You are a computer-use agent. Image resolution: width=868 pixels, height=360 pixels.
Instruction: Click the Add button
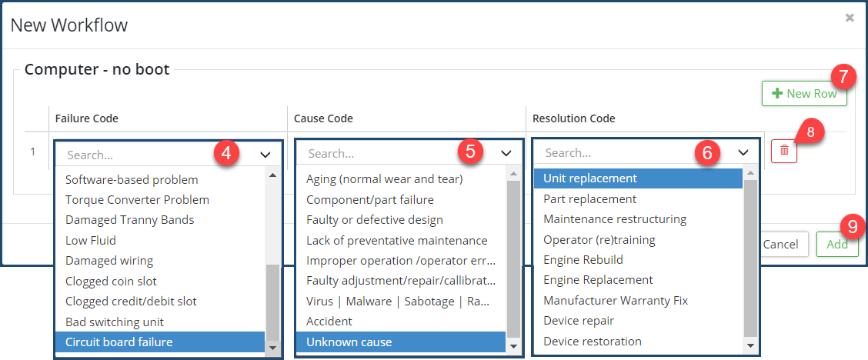click(836, 244)
